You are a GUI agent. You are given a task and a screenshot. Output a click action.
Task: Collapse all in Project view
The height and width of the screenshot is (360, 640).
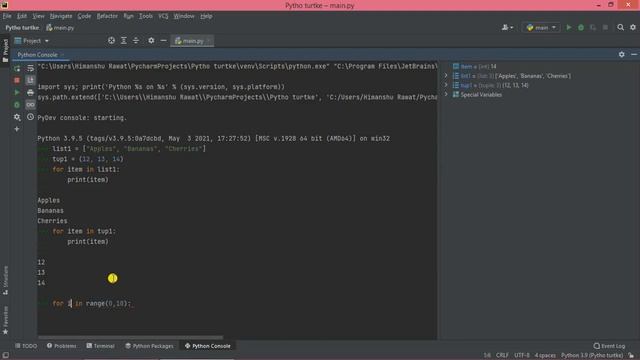[136, 41]
